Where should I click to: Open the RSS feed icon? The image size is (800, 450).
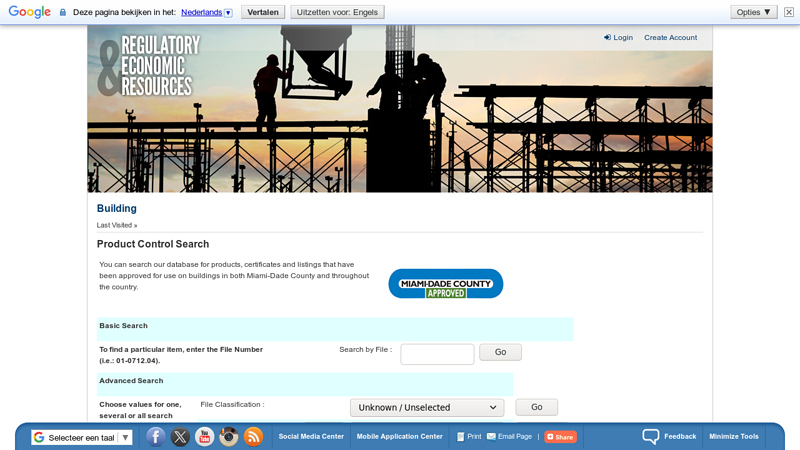[x=253, y=437]
